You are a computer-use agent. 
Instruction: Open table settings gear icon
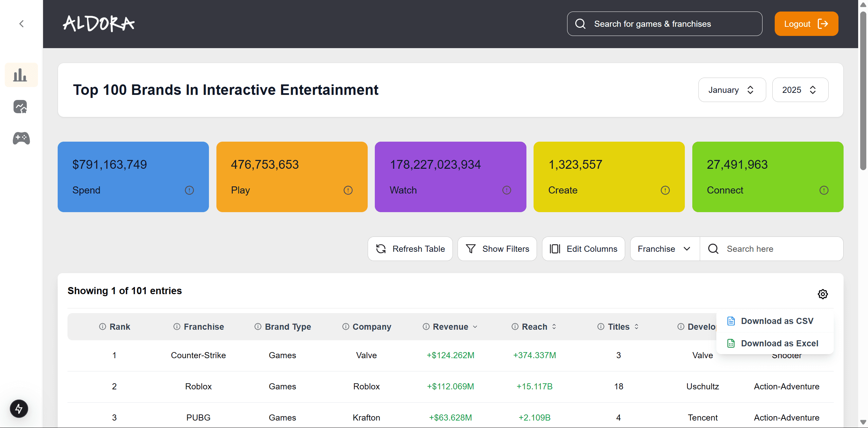823,294
